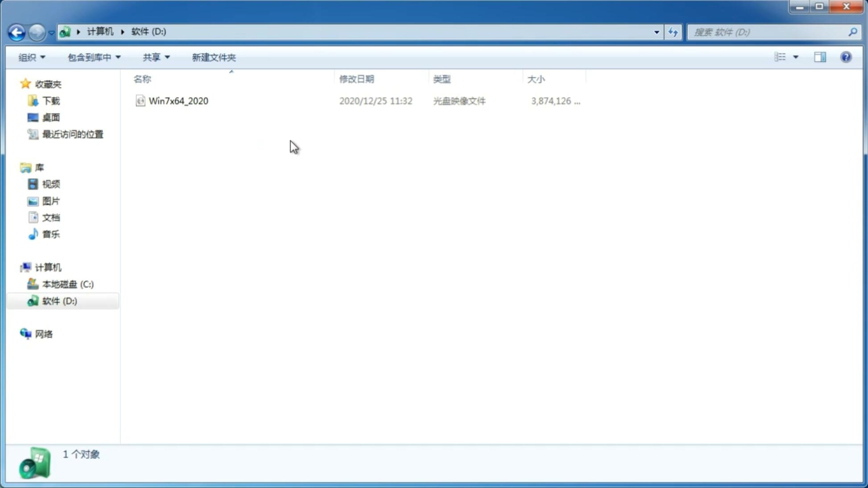Switch to 计算机 section in sidebar
The width and height of the screenshot is (868, 488).
point(47,267)
